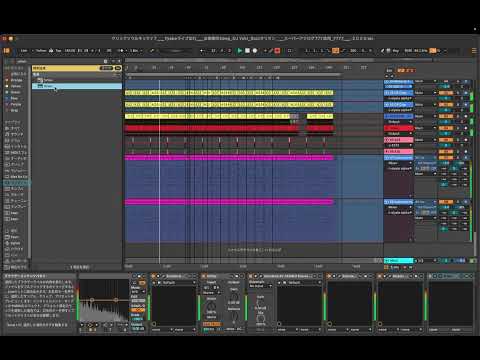Click the yellow header row of the browser list
The width and height of the screenshot is (480, 360).
77,68
